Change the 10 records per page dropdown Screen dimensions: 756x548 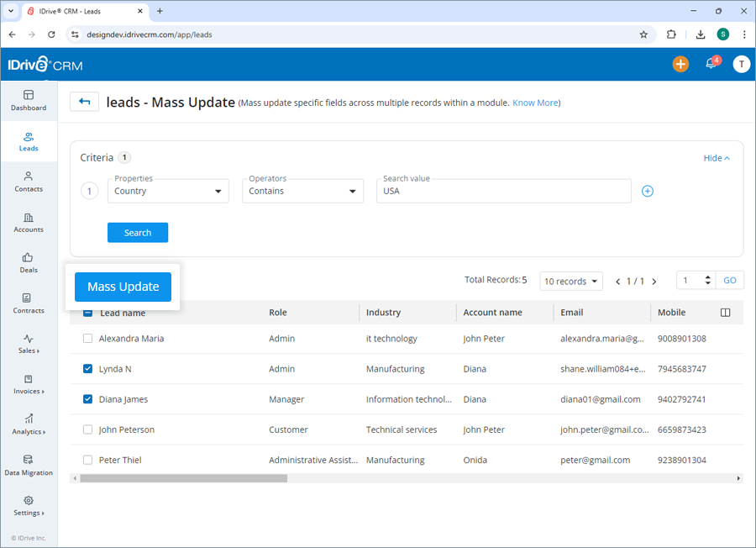[x=570, y=281]
